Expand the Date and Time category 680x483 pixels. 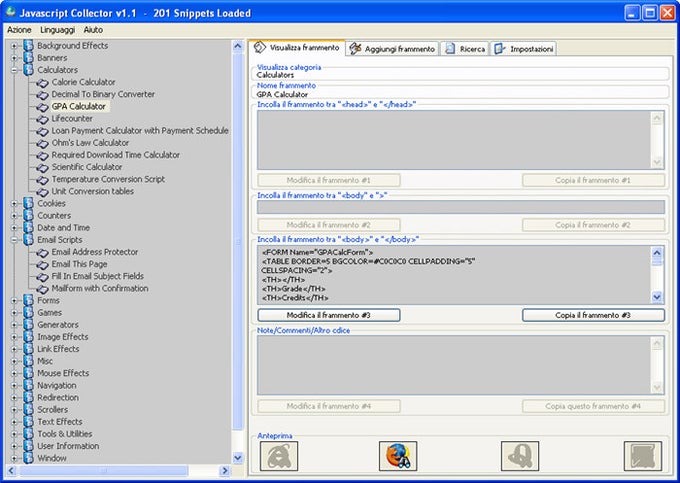click(x=14, y=228)
